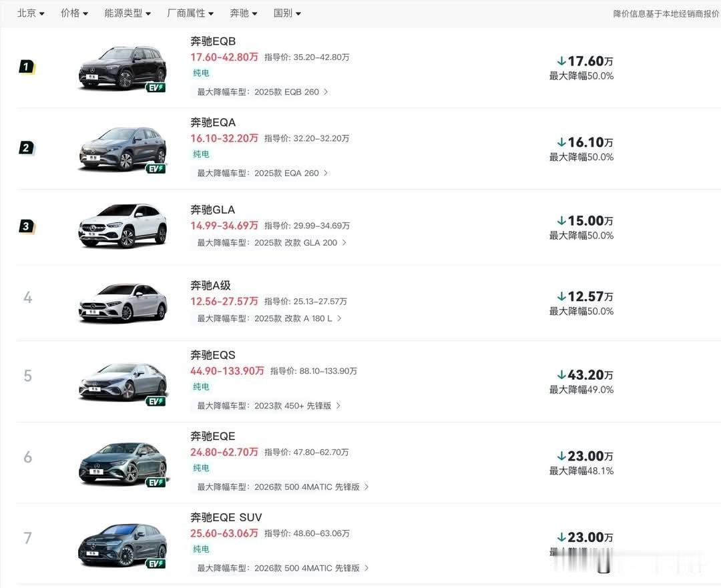The height and width of the screenshot is (588, 721).
Task: Click the number 2 ranking badge
Action: click(26, 148)
